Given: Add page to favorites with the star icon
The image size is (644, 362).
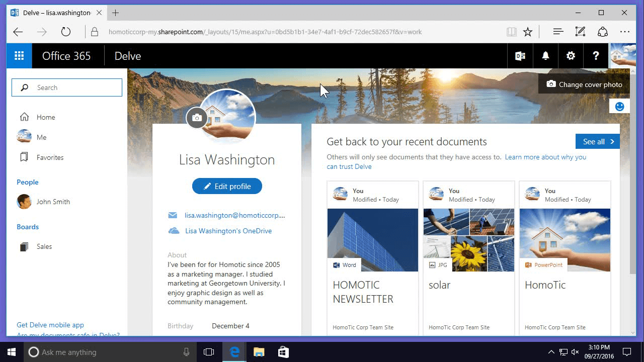Looking at the screenshot, I should click(528, 31).
